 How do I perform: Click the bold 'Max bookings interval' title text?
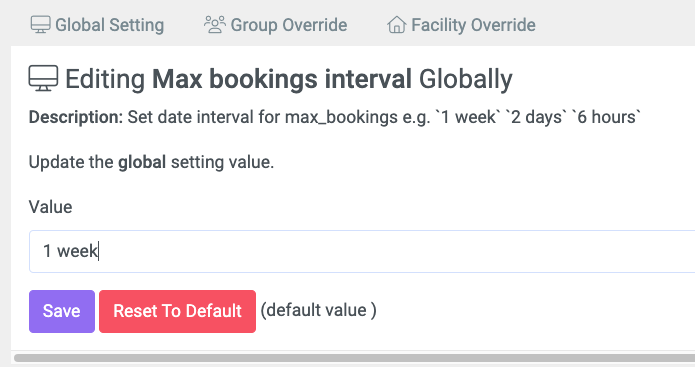(282, 79)
